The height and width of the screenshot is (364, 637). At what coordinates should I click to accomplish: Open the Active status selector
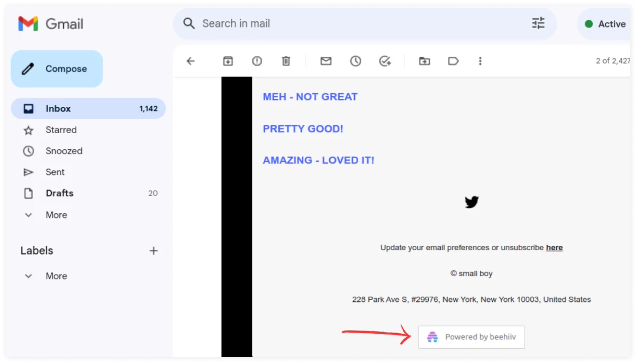tap(605, 24)
